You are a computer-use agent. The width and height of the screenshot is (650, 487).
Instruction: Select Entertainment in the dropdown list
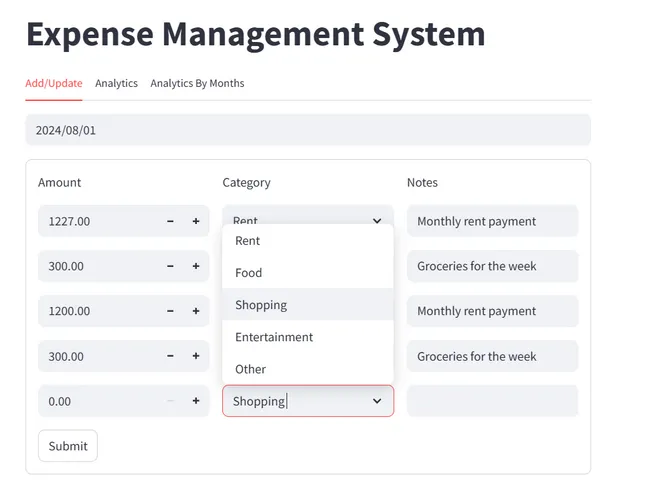[x=308, y=337]
